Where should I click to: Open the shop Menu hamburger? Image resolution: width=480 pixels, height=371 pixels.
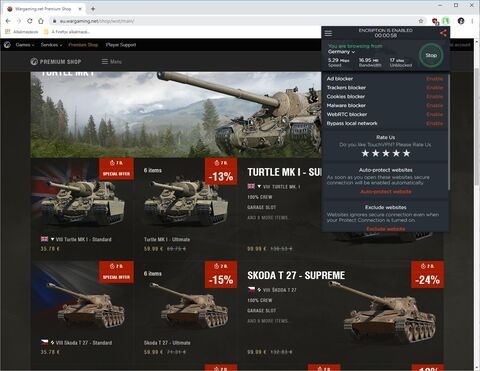click(112, 62)
